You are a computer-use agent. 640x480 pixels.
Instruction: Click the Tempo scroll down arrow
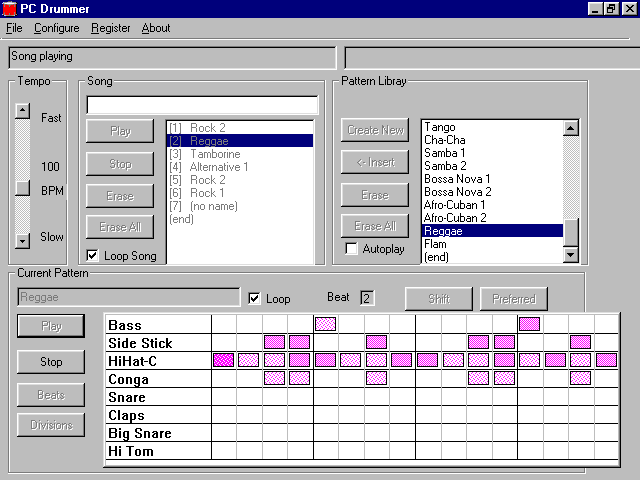coord(23,240)
